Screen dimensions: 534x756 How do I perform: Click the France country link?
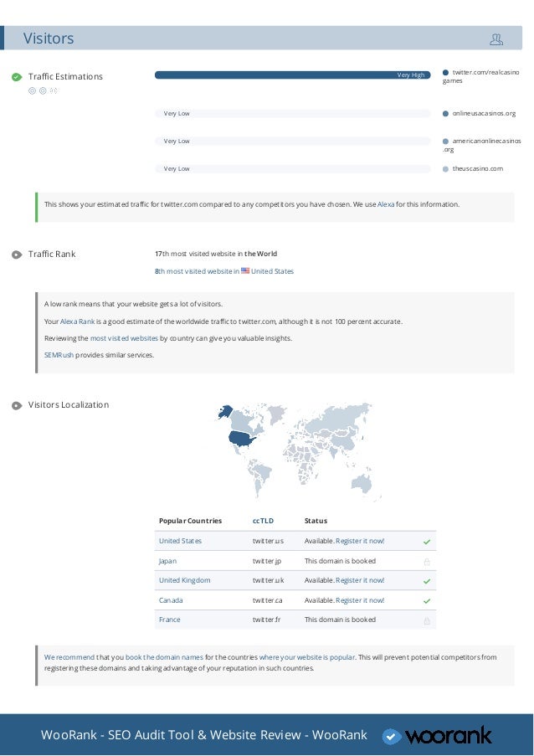coord(170,620)
